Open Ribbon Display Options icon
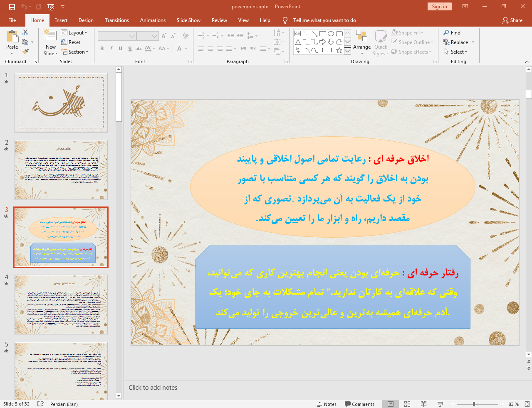Screen dimensions: 532x408 (x=465, y=7)
